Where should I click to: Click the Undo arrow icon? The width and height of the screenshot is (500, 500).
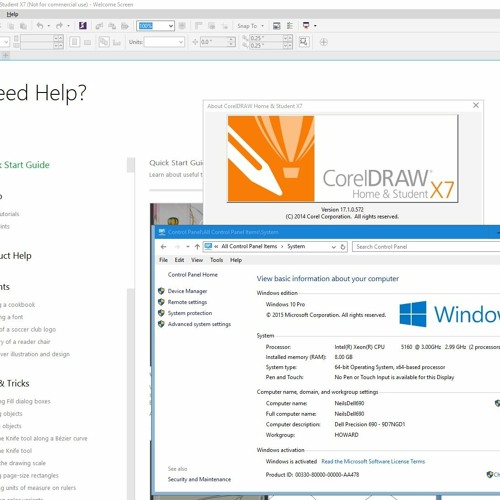click(x=40, y=26)
